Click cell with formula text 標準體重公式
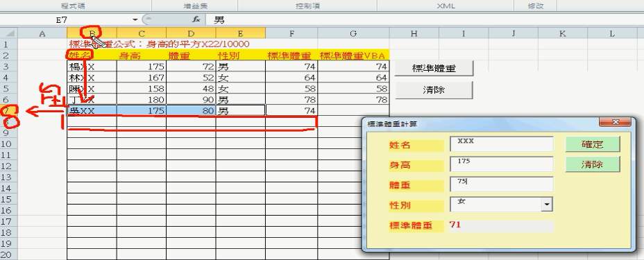The width and height of the screenshot is (644, 260). point(92,44)
